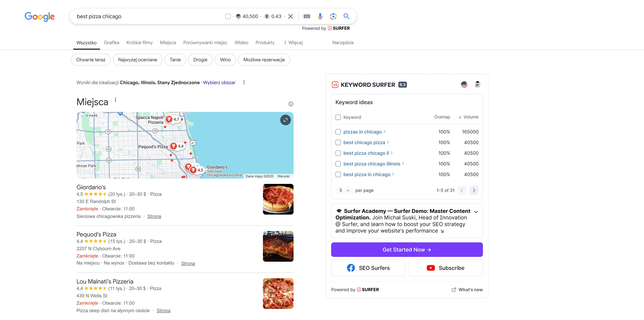Open the Miejsca search tab
Image resolution: width=644 pixels, height=320 pixels.
[168, 42]
